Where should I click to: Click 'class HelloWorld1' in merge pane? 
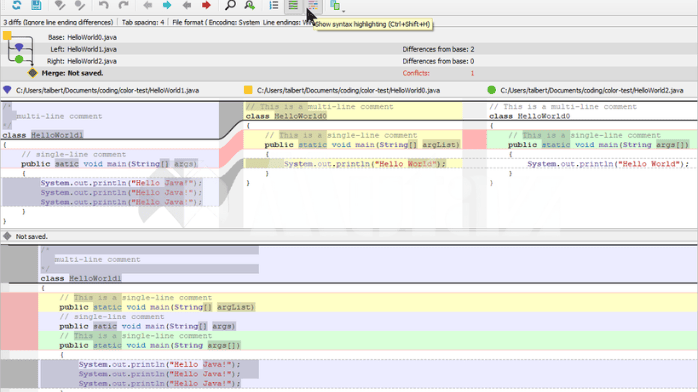click(81, 279)
